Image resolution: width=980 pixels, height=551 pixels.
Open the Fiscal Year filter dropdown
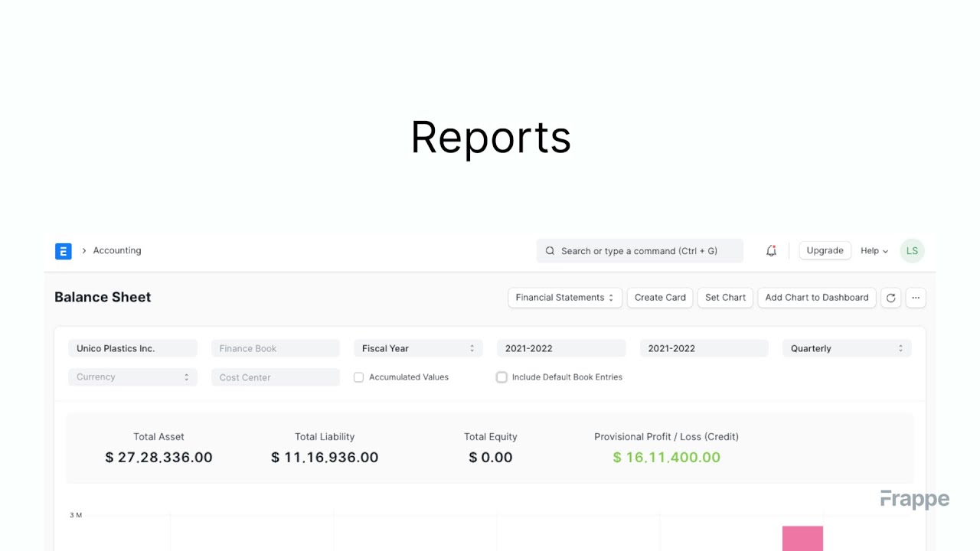418,348
